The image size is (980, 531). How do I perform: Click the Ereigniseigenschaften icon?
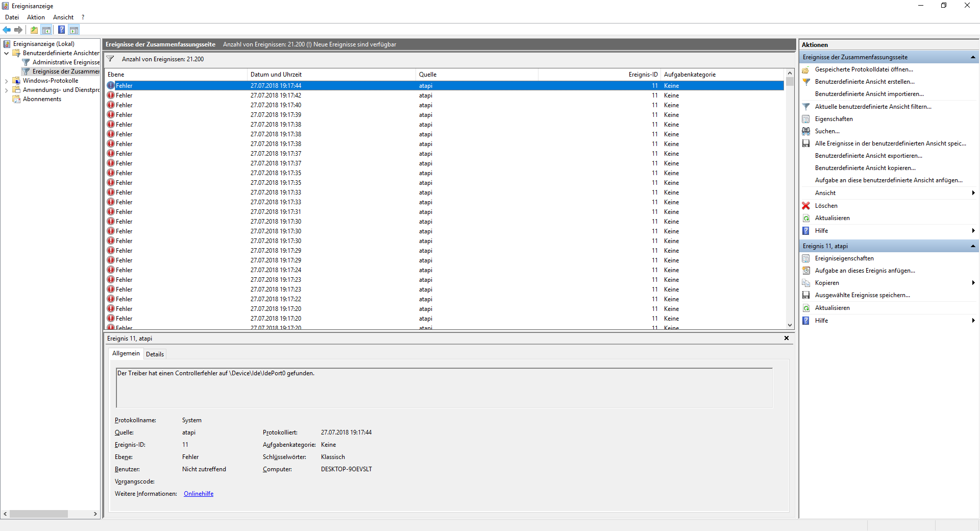coord(806,258)
